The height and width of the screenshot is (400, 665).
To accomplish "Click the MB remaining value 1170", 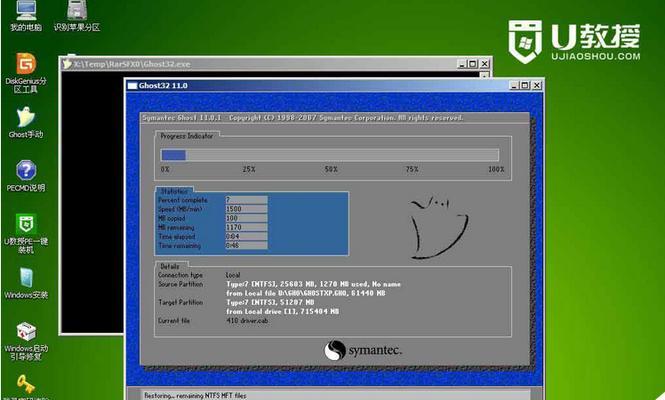I will coord(246,227).
